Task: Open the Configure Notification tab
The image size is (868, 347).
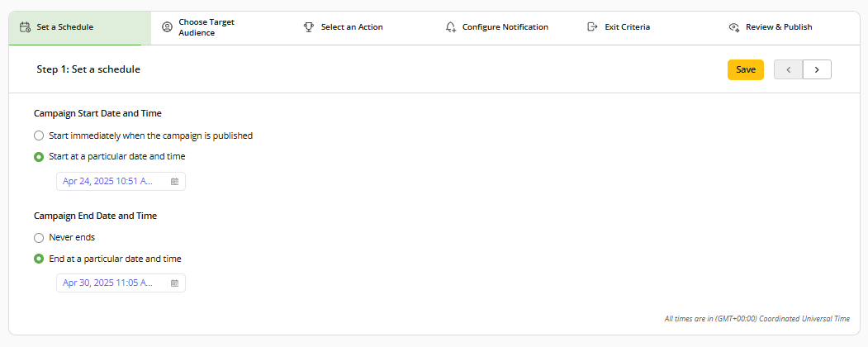Action: click(505, 27)
